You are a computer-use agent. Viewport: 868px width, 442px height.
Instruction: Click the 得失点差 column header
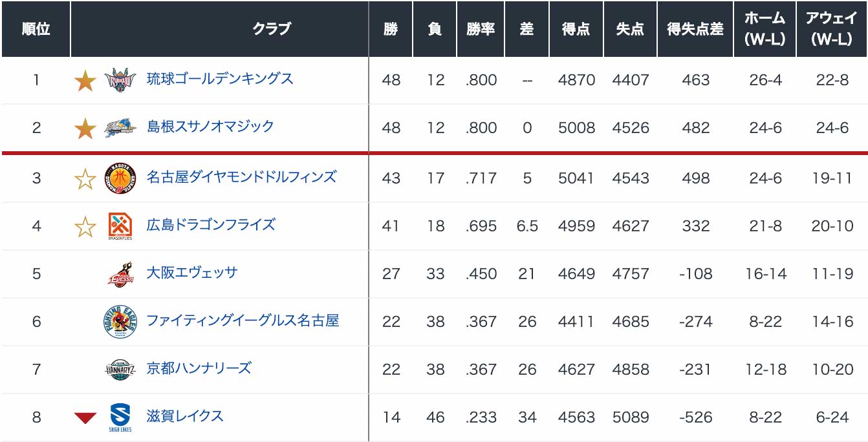(695, 29)
